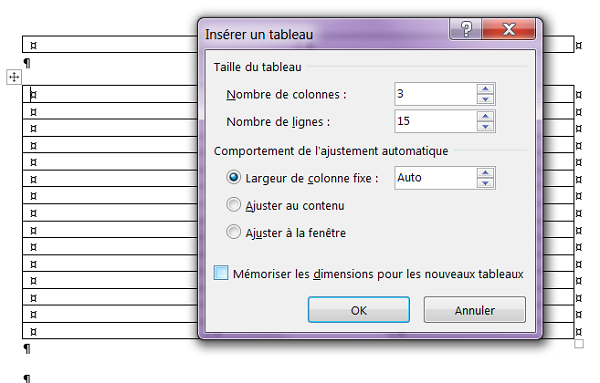
Task: Close the Insérer un tableau dialog
Action: point(509,29)
